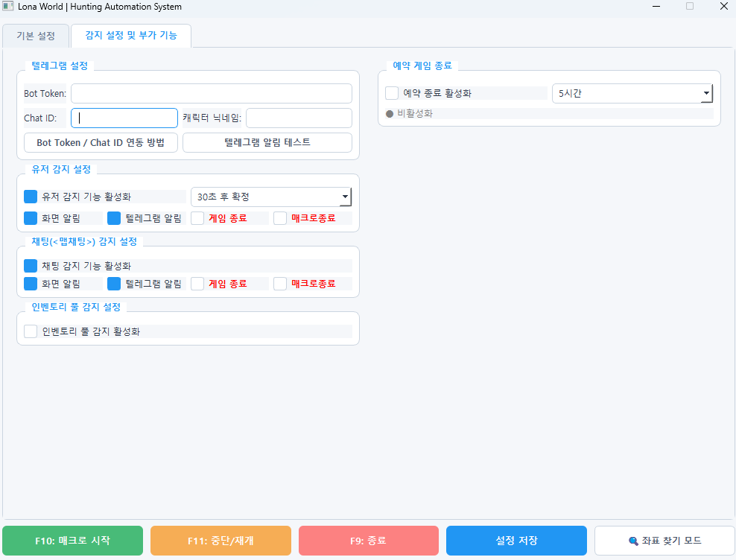Enable 게임 종료 under 유저 감지 설정
Image resolution: width=736 pixels, height=560 pixels.
(x=198, y=218)
